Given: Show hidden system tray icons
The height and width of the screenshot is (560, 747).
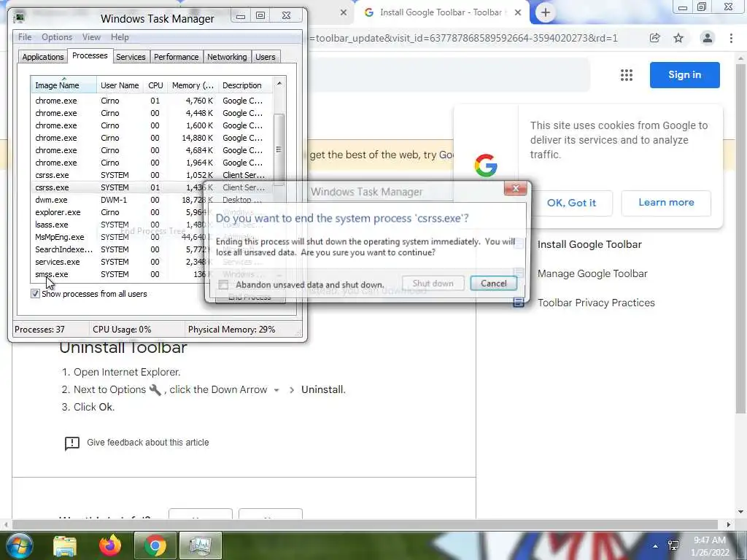Looking at the screenshot, I should 656,546.
